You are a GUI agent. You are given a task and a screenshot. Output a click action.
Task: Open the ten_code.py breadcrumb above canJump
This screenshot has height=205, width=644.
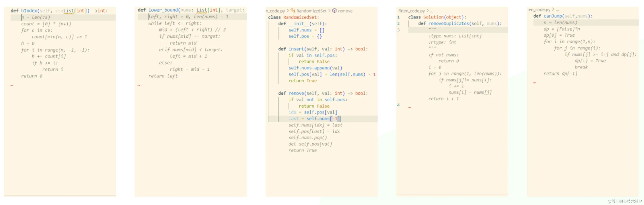click(x=539, y=9)
